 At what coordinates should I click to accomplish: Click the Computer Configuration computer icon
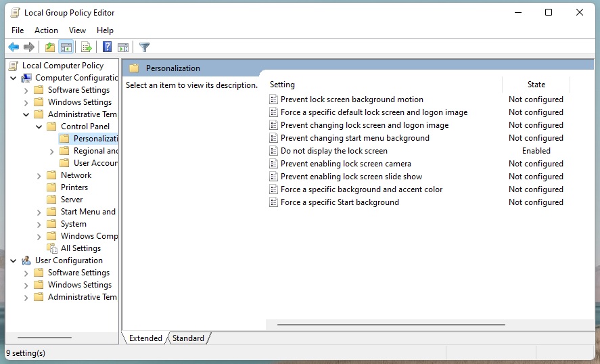pos(26,78)
